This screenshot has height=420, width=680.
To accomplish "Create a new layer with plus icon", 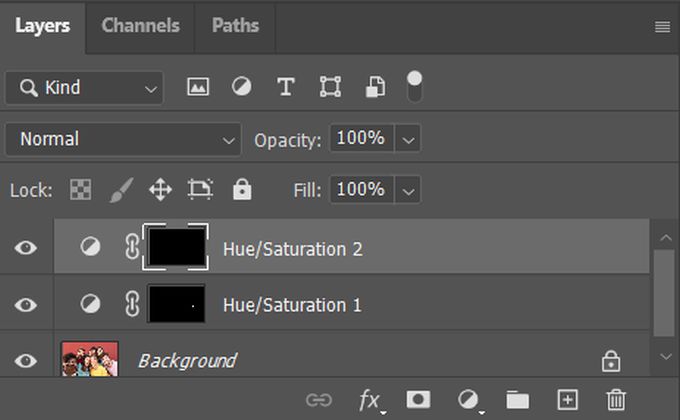I will tap(567, 400).
